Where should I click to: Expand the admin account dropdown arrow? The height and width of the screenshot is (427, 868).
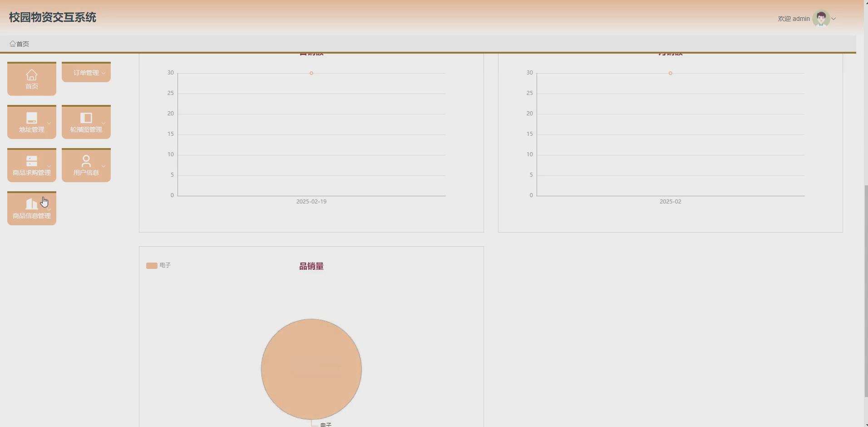[x=833, y=19]
